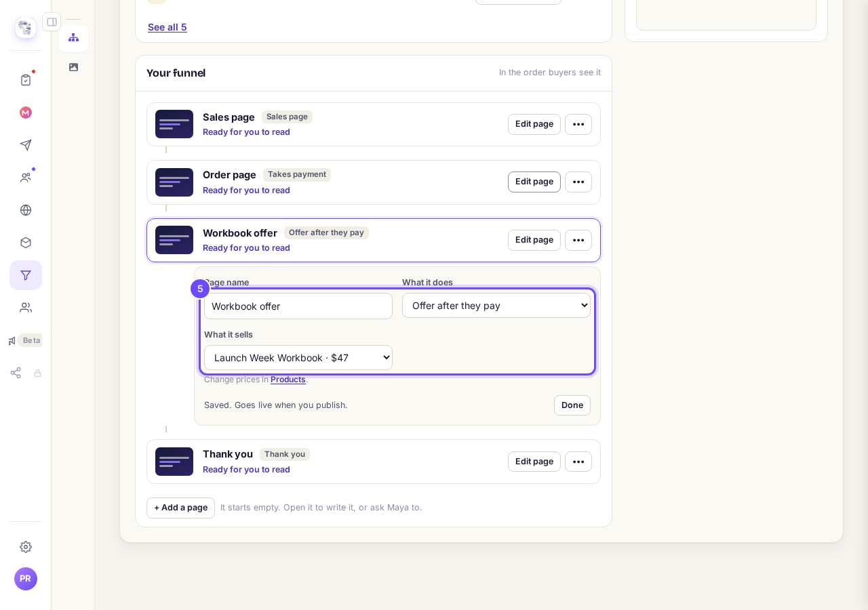Open the 'What it sells' product dropdown
Viewport: 868px width, 610px height.
coord(298,358)
